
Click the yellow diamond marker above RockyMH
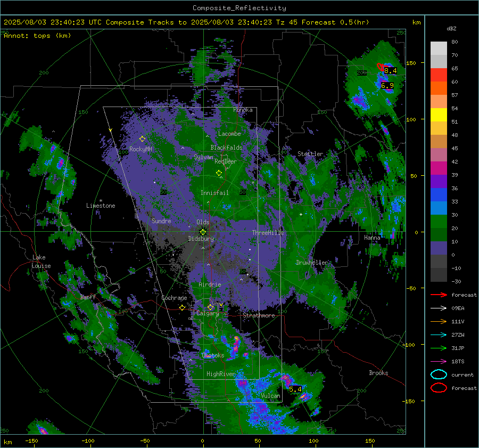coord(142,139)
